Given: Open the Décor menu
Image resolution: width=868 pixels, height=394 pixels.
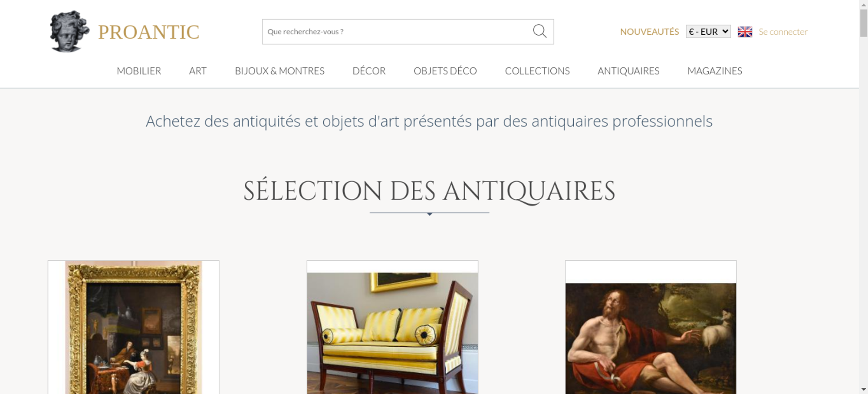Looking at the screenshot, I should click(x=369, y=71).
